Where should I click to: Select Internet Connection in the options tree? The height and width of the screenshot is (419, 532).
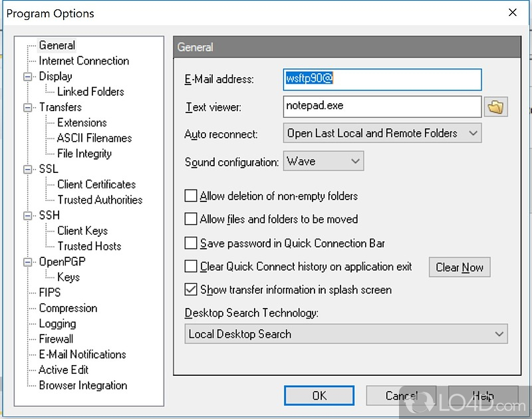(84, 61)
